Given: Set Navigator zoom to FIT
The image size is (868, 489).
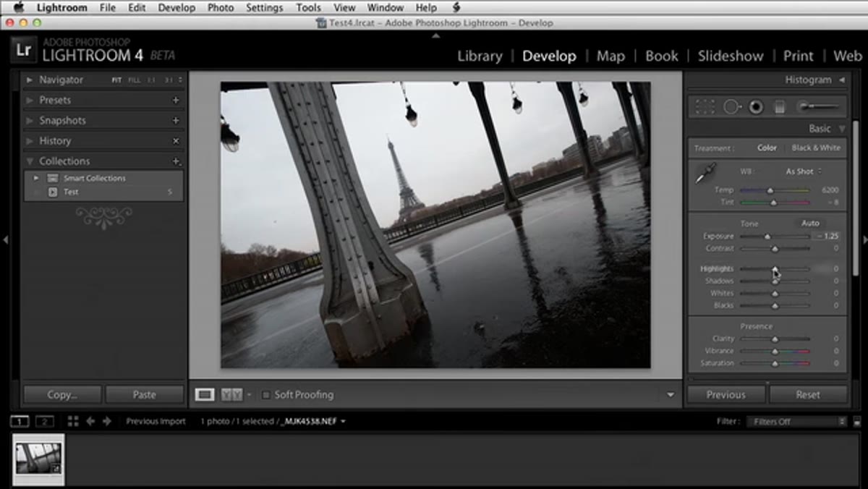Looking at the screenshot, I should (x=116, y=80).
